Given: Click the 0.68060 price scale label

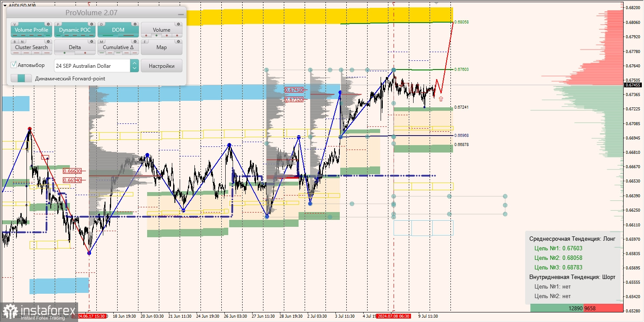Looking at the screenshot, I should click(x=633, y=22).
